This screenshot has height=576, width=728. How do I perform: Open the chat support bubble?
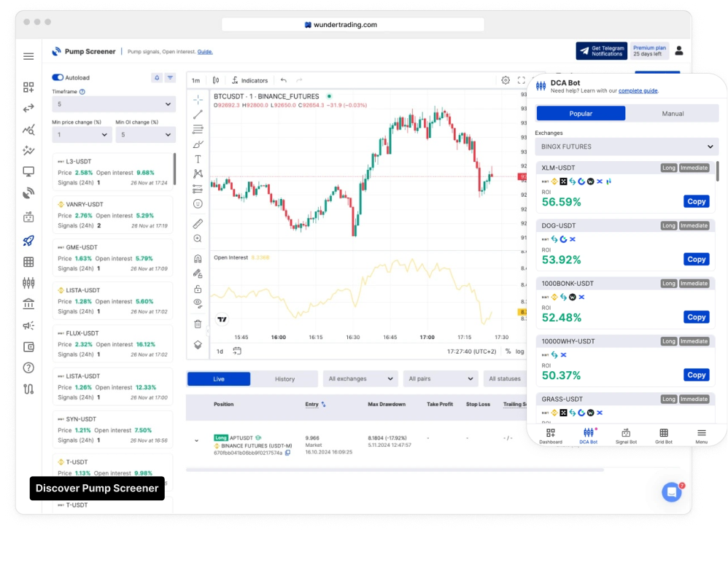tap(672, 492)
